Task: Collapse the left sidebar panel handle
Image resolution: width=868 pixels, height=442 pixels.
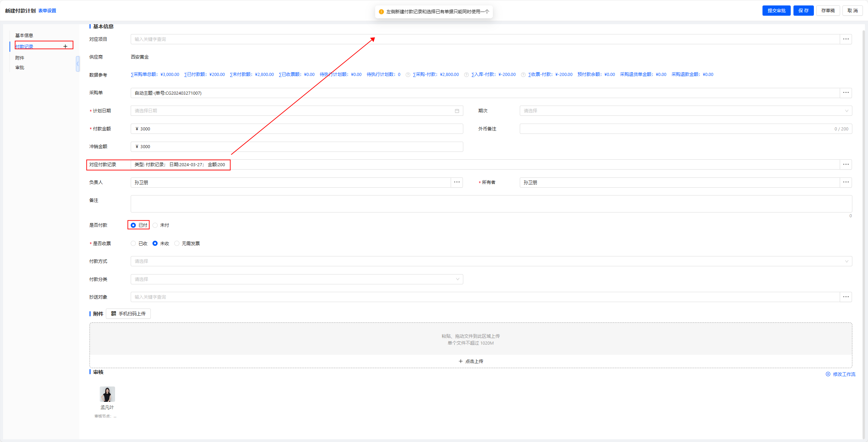Action: [78, 64]
